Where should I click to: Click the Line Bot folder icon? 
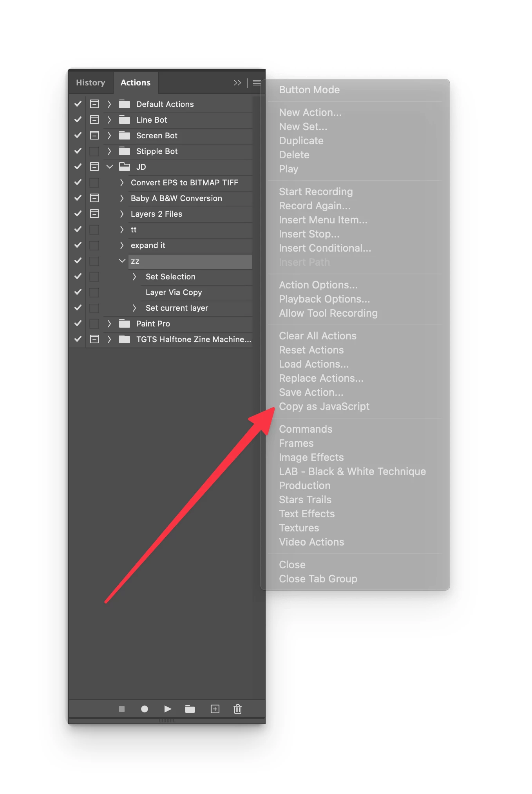pos(125,120)
